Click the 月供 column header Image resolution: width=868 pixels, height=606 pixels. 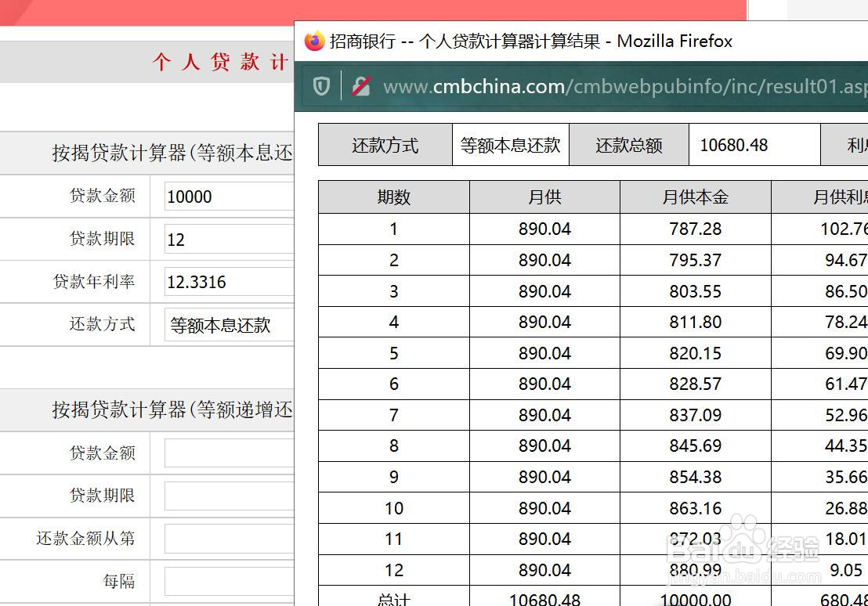pyautogui.click(x=544, y=197)
